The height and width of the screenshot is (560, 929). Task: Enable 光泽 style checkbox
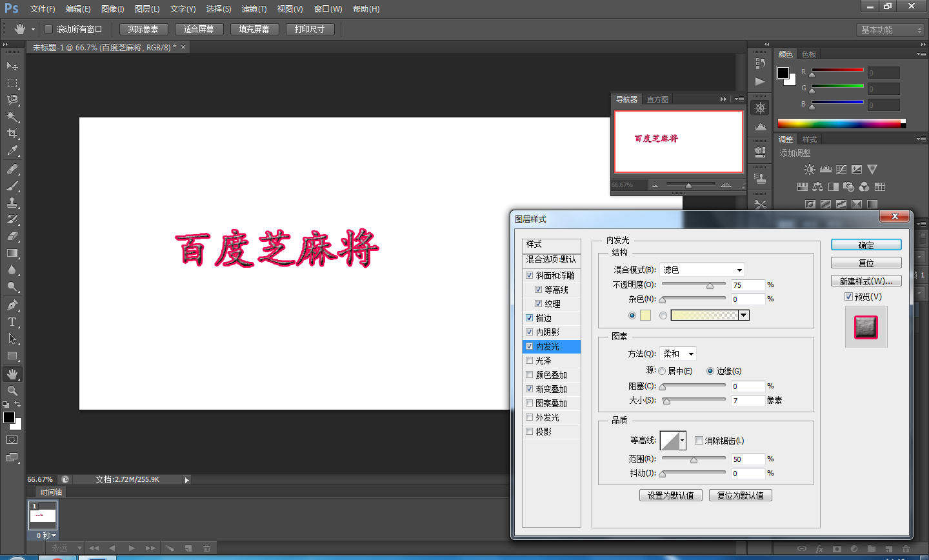coord(530,361)
